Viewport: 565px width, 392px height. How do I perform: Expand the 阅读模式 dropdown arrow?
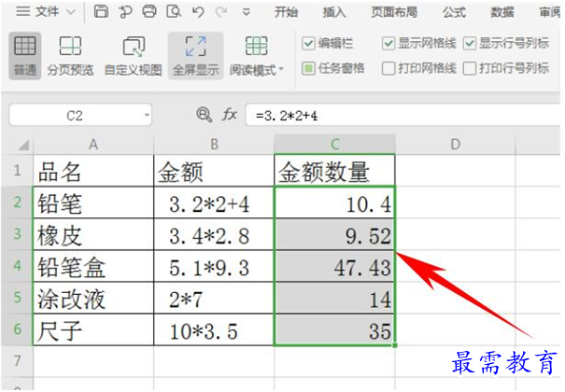tap(281, 69)
